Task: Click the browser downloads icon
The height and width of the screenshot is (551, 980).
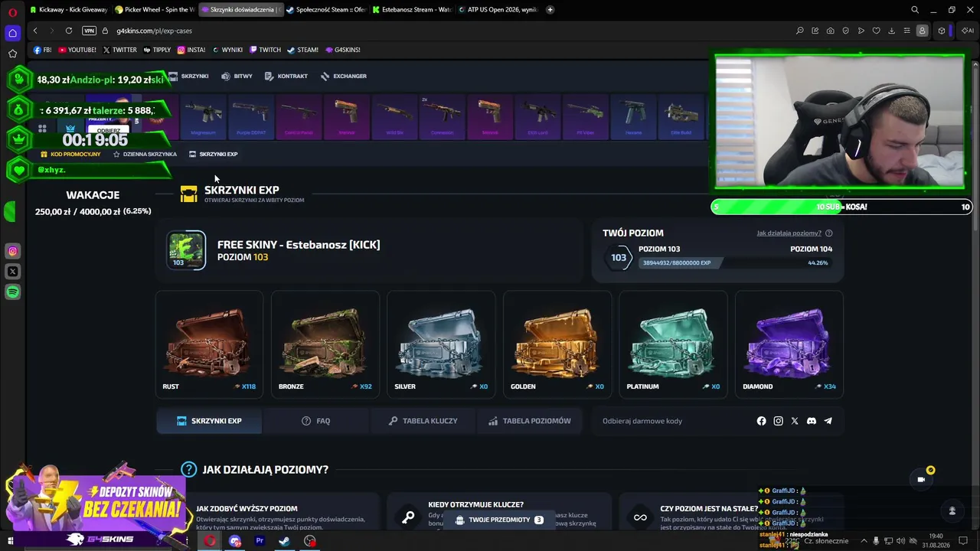Action: click(x=891, y=31)
